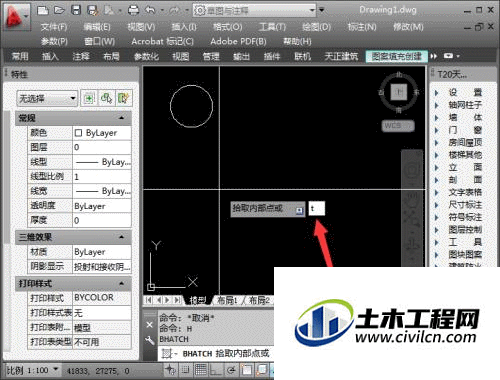Toggle Ortho Mode in status bar
The height and width of the screenshot is (380, 500).
point(215,370)
